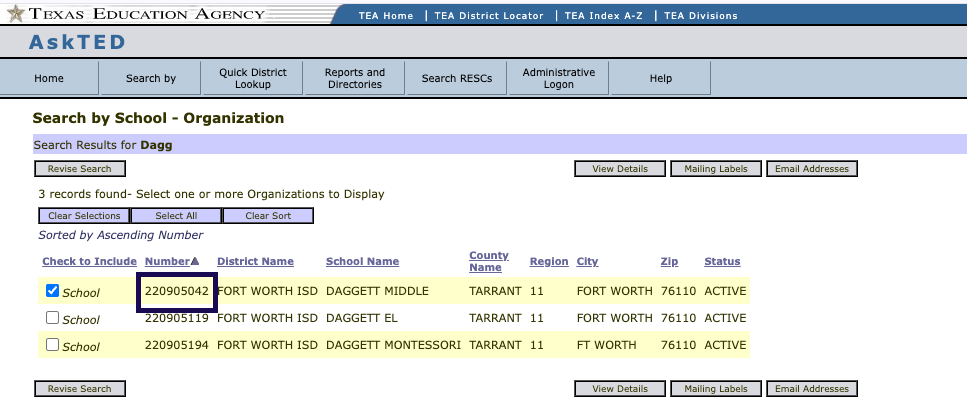
Task: Click the top View Details button
Action: [620, 169]
